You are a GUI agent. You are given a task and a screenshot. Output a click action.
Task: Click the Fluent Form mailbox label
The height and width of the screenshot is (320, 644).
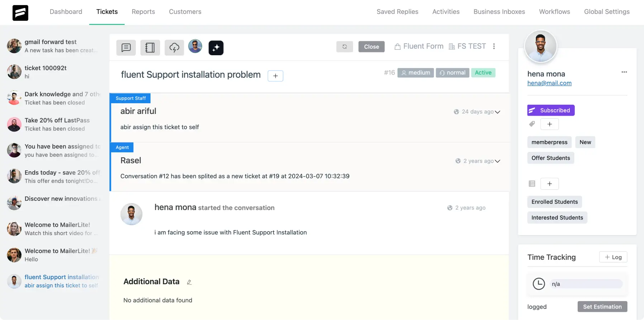419,46
